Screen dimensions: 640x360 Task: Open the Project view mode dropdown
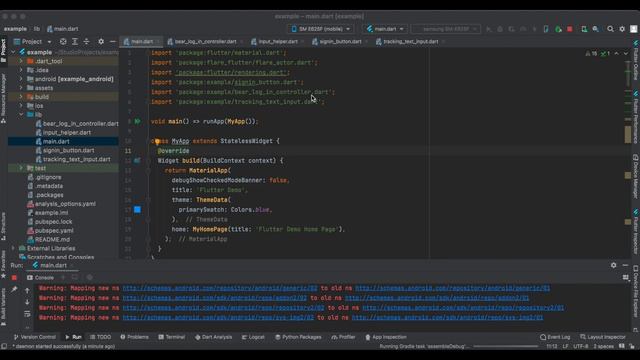[32, 42]
